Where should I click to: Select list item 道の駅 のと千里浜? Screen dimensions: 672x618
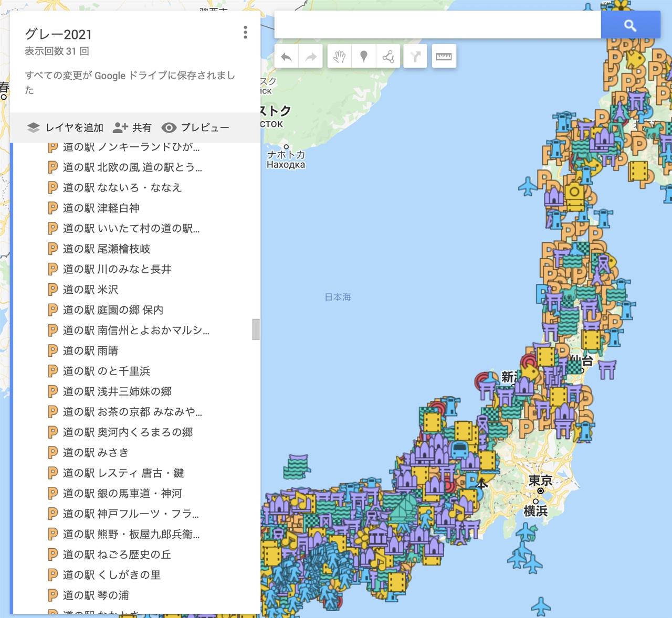(107, 371)
